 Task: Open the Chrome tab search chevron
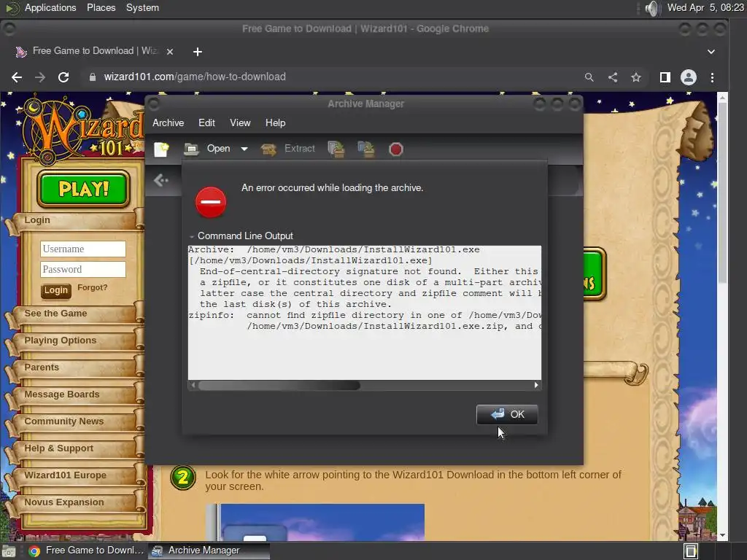(711, 52)
